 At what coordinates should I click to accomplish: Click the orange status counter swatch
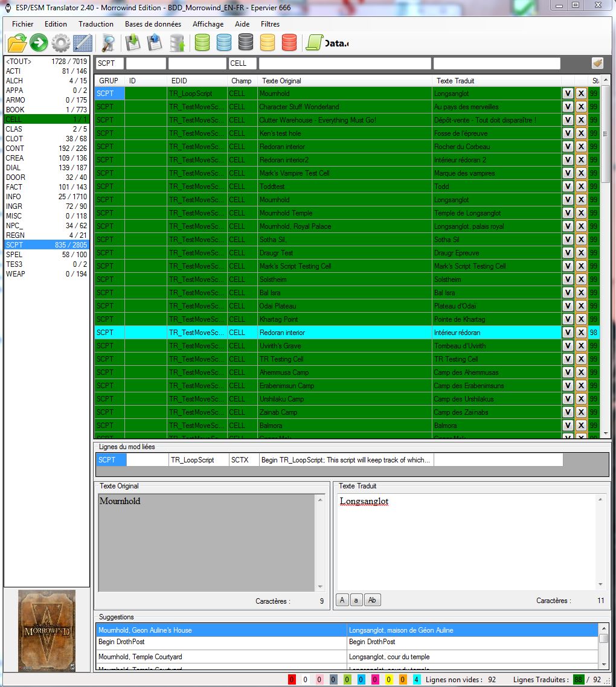click(402, 680)
